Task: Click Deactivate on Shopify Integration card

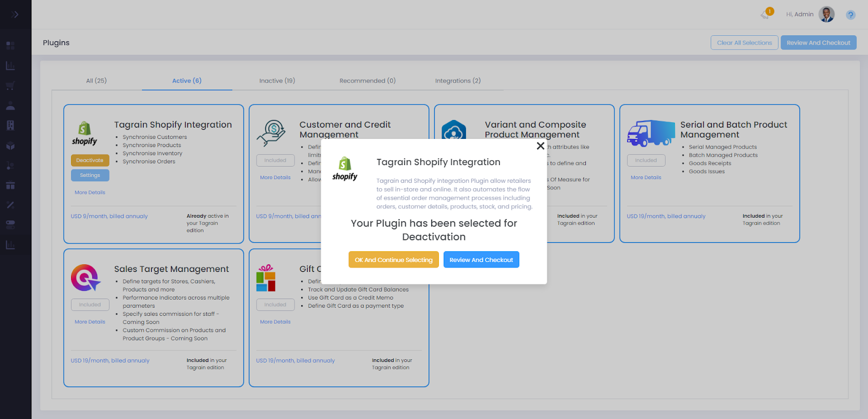Action: (x=90, y=160)
